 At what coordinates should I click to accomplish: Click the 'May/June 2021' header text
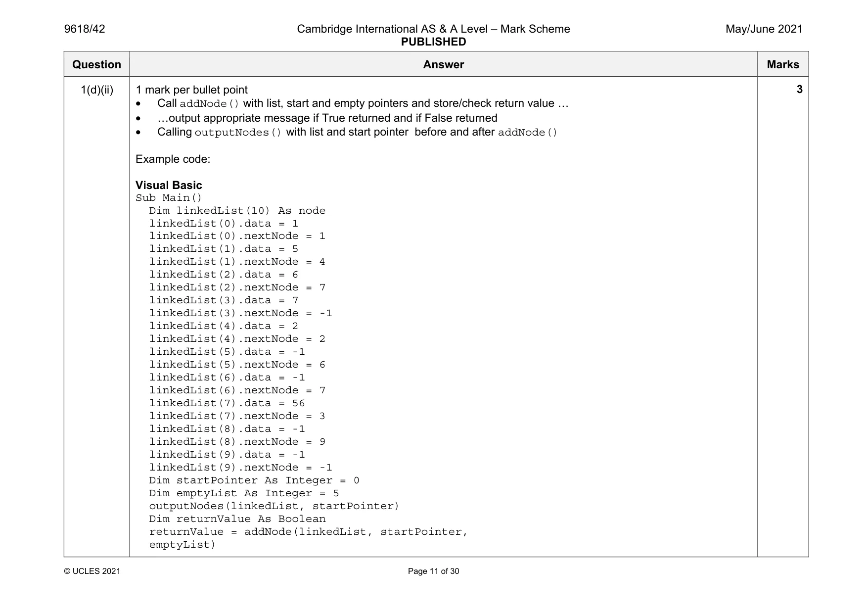point(764,29)
